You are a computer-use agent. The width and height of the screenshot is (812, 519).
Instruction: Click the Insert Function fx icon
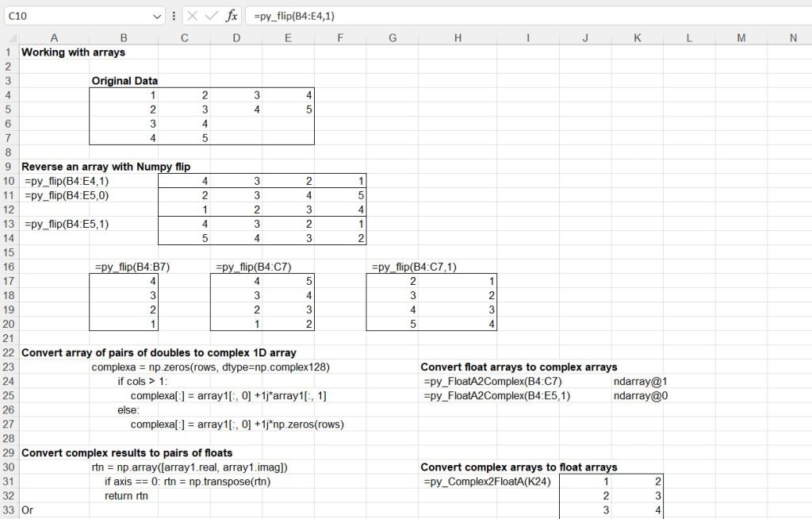click(232, 16)
